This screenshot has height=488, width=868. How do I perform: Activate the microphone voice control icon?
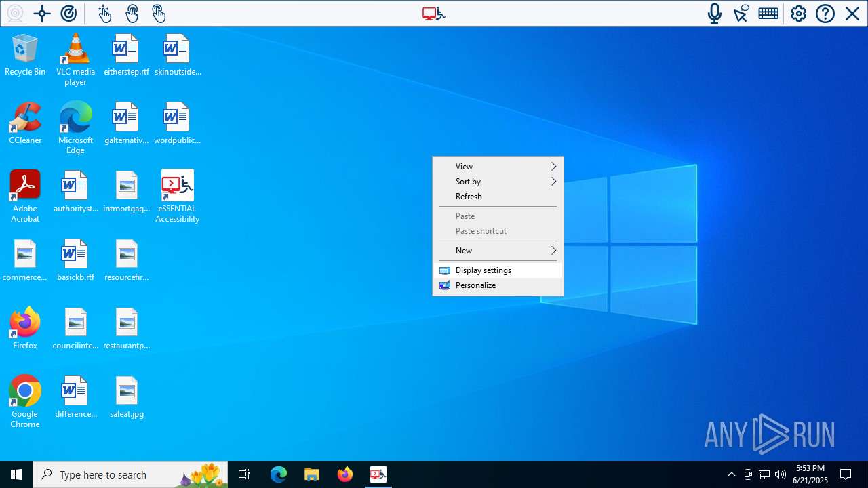coord(714,14)
